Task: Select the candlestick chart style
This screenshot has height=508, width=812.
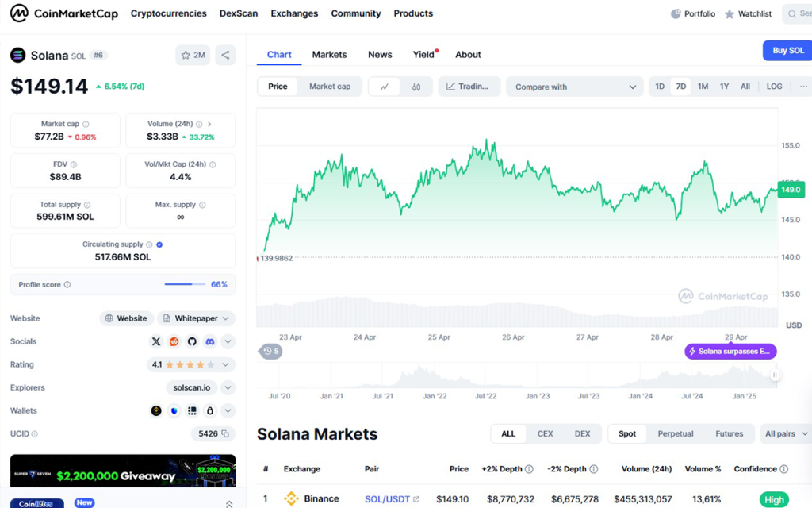Action: [416, 87]
